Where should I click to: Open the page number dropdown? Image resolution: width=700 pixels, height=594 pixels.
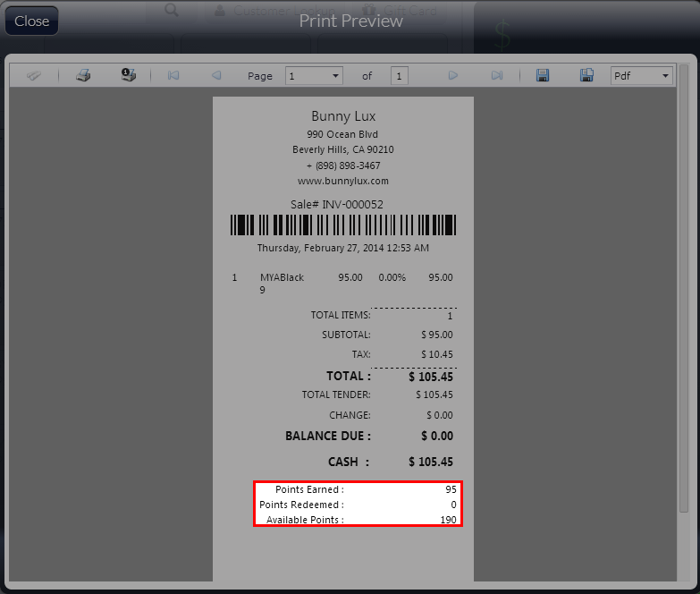click(x=336, y=76)
